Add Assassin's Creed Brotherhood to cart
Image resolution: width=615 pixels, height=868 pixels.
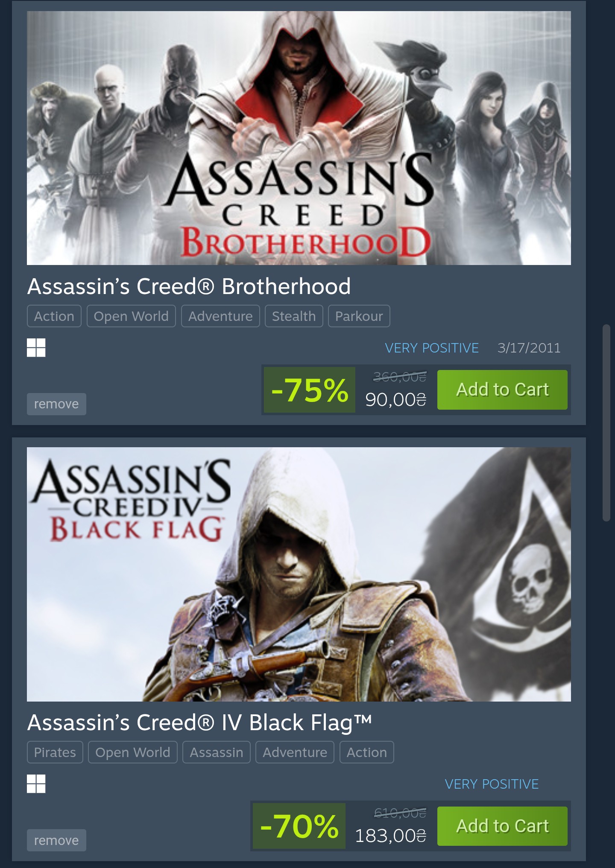coord(502,390)
